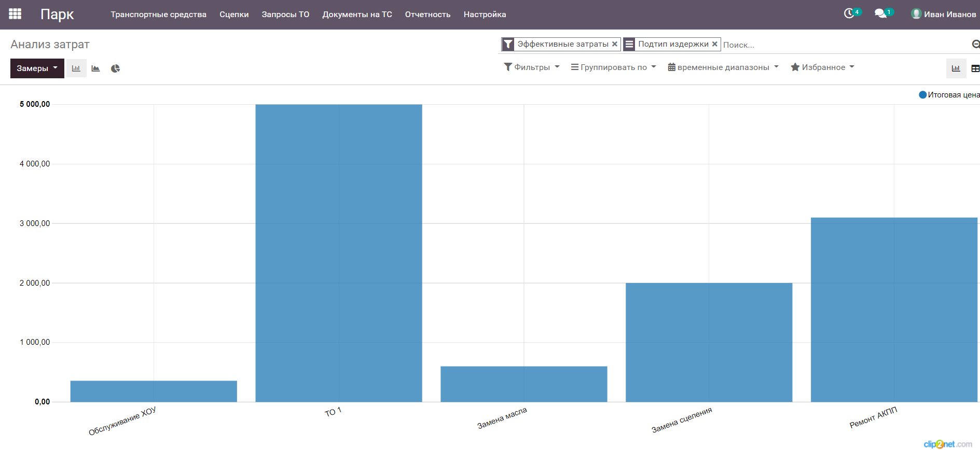Open the apps grid menu icon
This screenshot has width=980, height=450.
[x=15, y=14]
